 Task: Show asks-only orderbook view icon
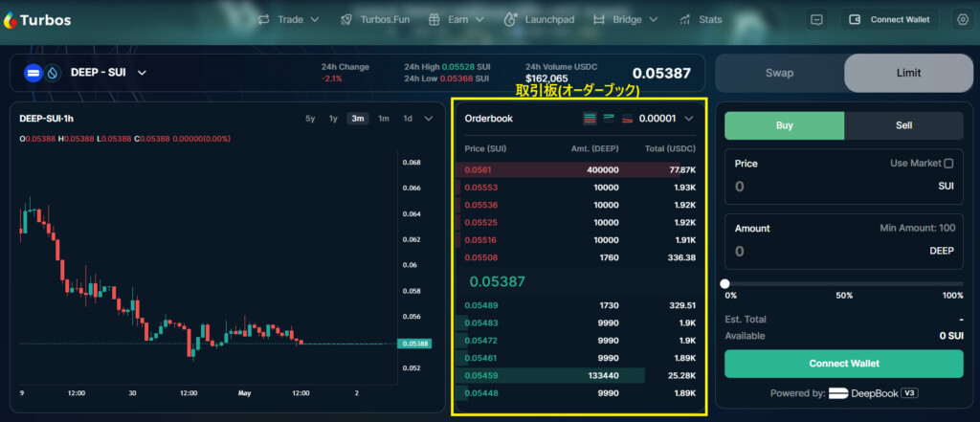(628, 118)
